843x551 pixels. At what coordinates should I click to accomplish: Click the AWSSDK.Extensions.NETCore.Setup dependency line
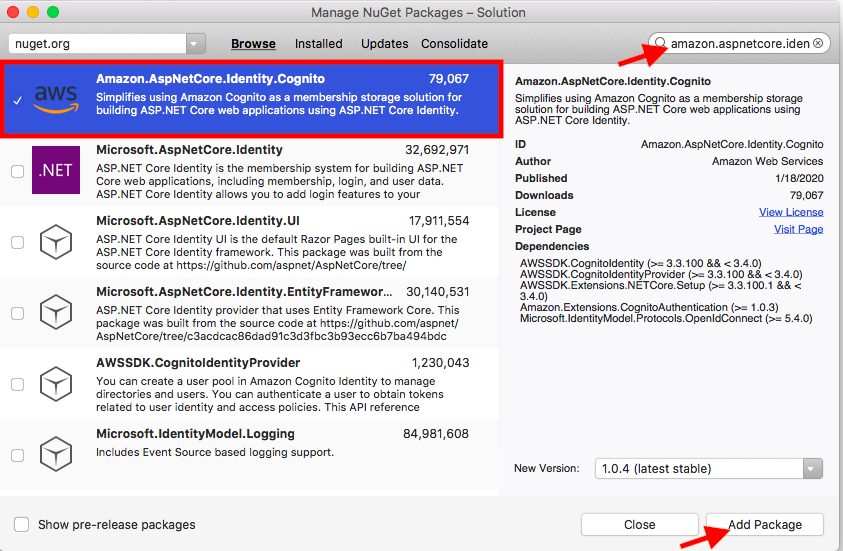660,290
